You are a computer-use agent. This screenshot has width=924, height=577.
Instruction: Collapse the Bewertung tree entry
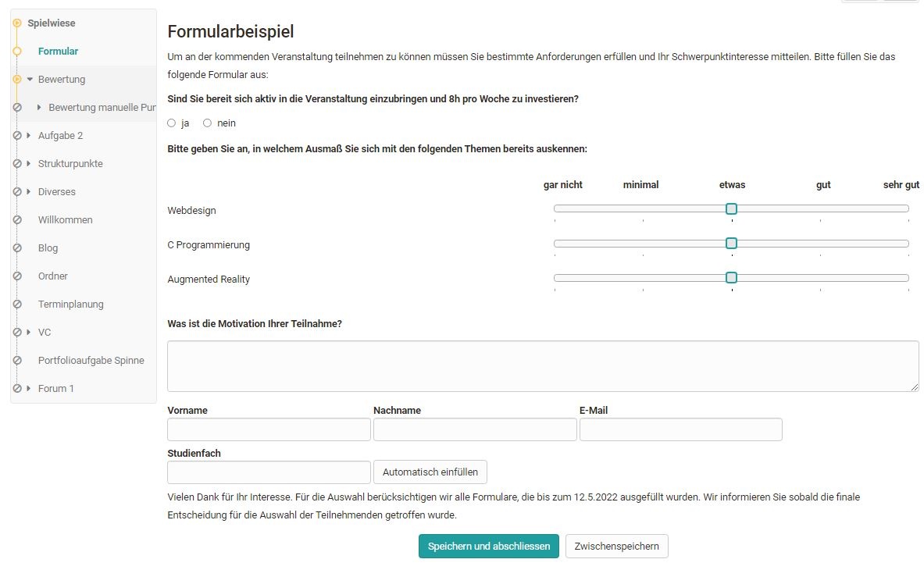(x=30, y=79)
